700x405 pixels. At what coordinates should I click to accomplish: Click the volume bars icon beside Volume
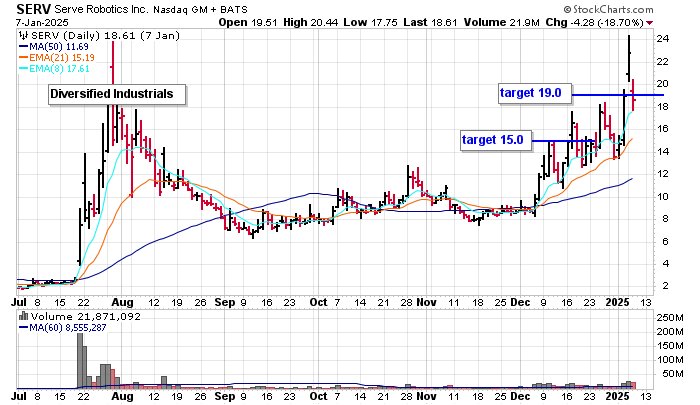coord(24,317)
